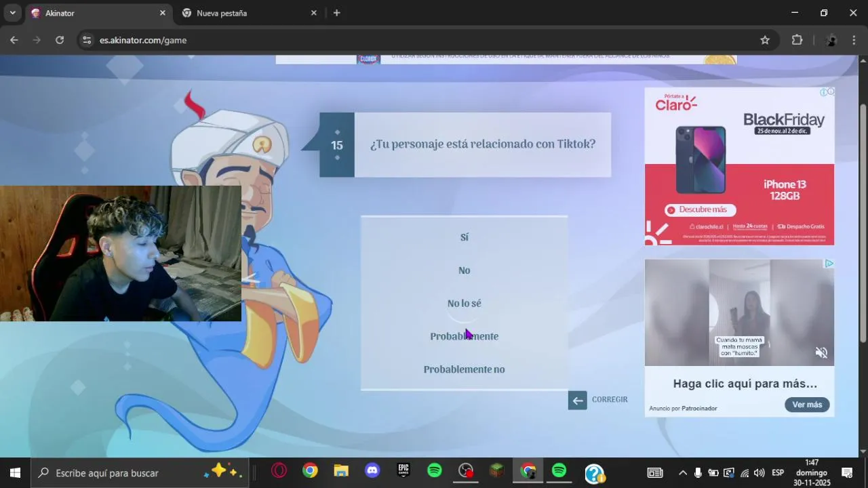Open File Explorer from the taskbar
The height and width of the screenshot is (488, 868).
pyautogui.click(x=341, y=471)
